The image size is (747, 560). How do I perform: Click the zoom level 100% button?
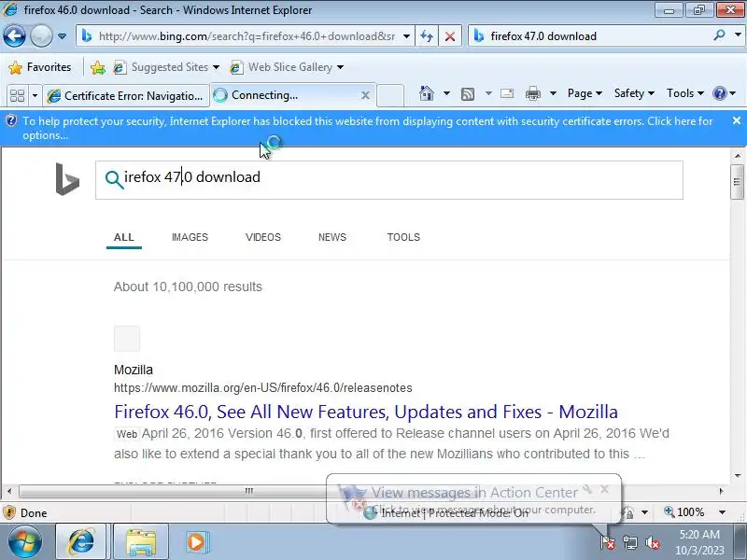tap(684, 512)
